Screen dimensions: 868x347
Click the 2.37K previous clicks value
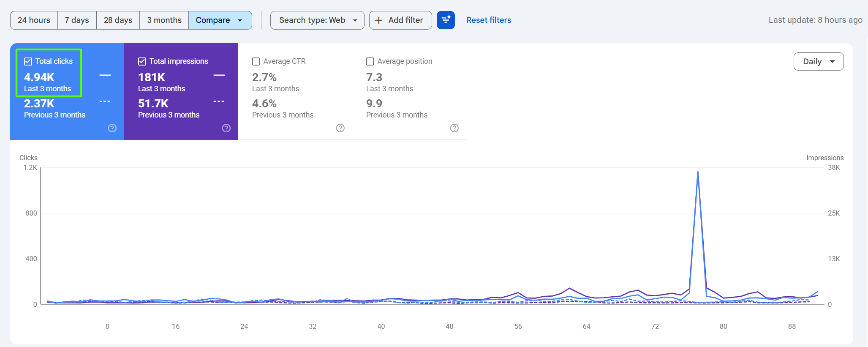click(39, 104)
